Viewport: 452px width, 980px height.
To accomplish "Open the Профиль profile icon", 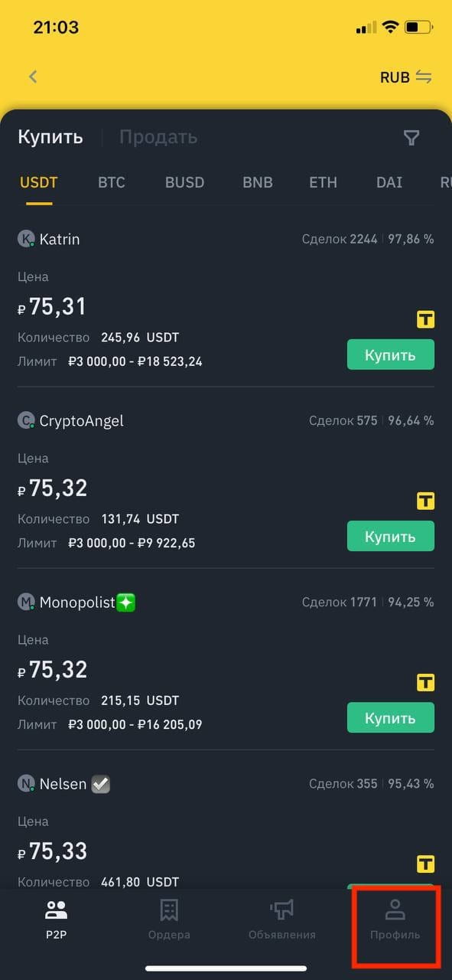I will [x=395, y=910].
